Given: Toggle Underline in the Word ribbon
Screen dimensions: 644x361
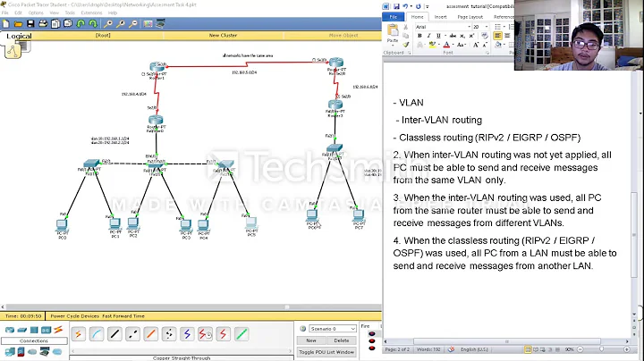Looking at the screenshot, I should point(438,36).
